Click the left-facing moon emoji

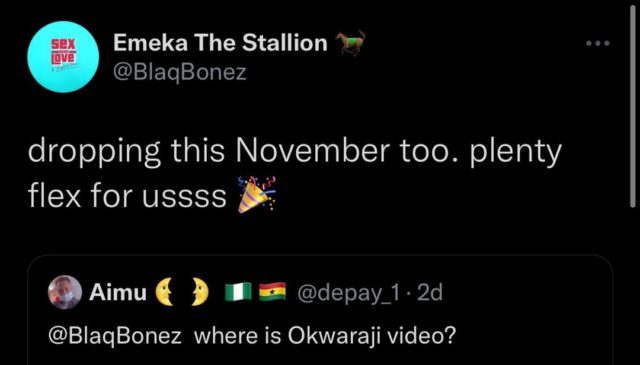pyautogui.click(x=163, y=293)
